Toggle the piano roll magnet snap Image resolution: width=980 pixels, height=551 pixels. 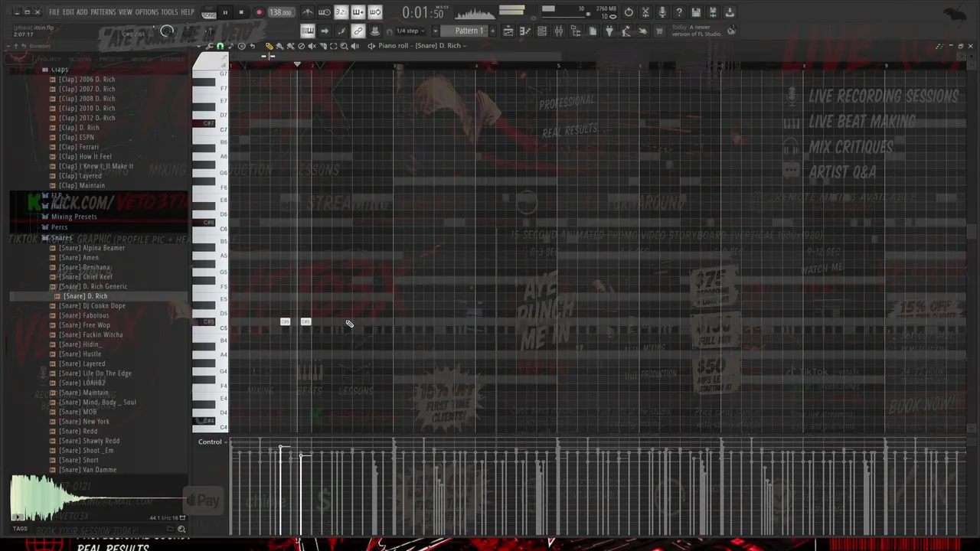(220, 46)
